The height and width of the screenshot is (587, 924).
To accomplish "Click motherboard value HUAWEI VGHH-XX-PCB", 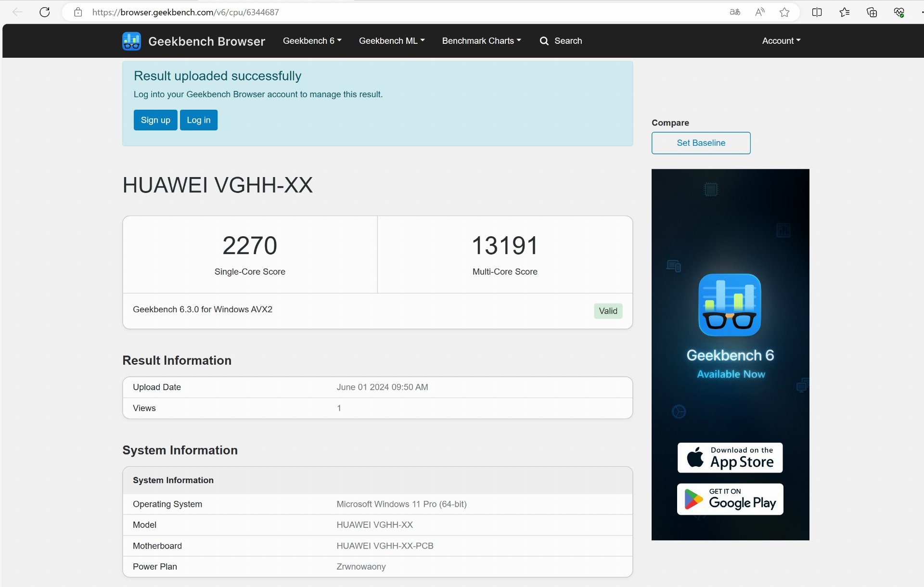I will [x=385, y=546].
